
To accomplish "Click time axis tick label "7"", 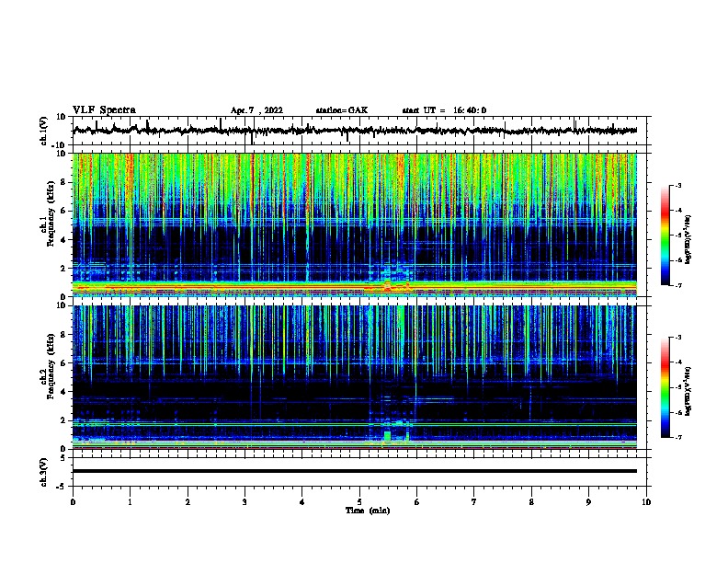I will [x=474, y=502].
